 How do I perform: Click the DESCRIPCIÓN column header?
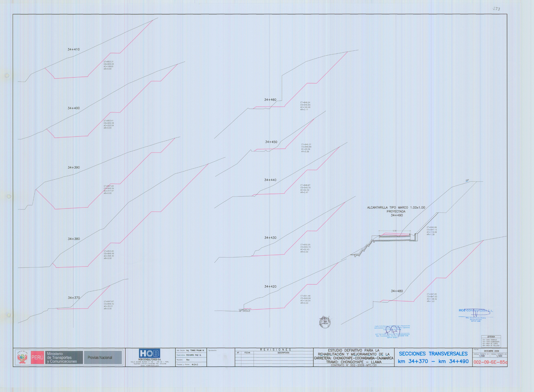pyautogui.click(x=283, y=353)
